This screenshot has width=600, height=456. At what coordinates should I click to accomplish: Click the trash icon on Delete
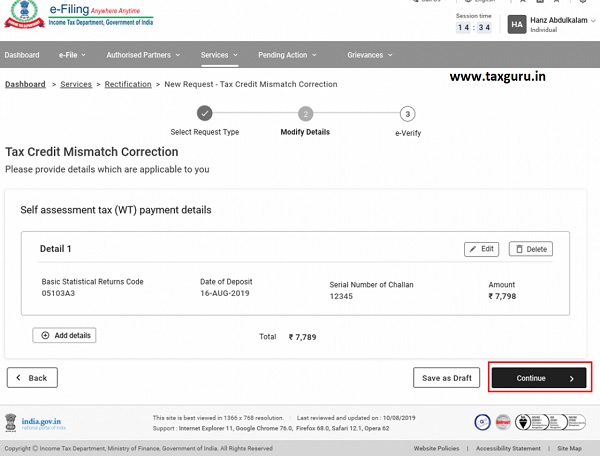point(519,249)
